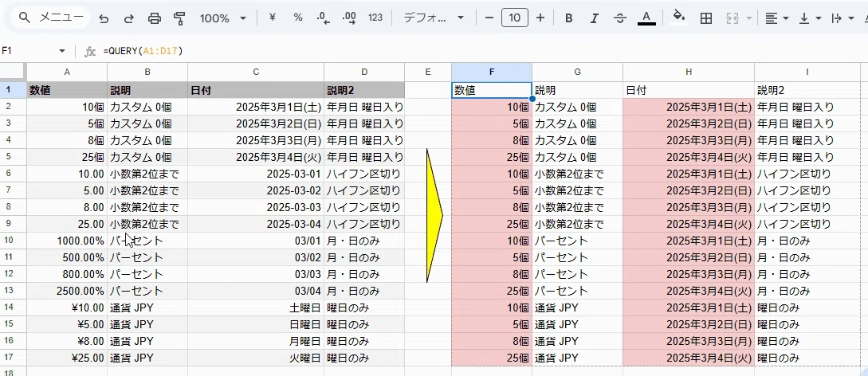The image size is (868, 376).
Task: Open the text color picker
Action: [x=646, y=18]
